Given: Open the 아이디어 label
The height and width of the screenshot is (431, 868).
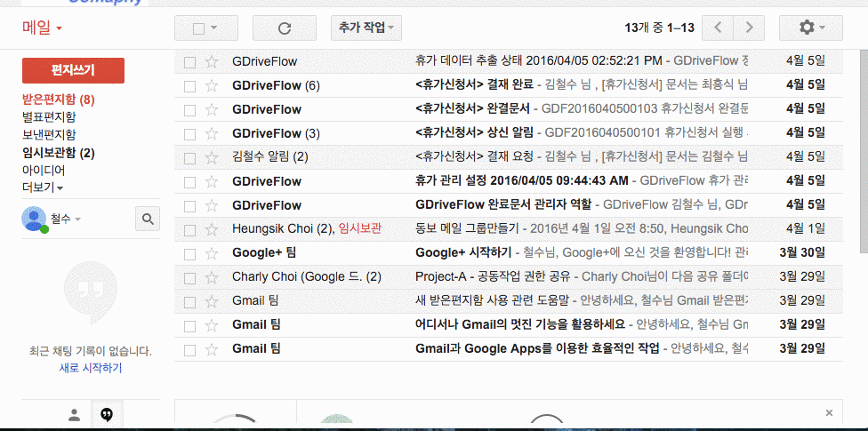Looking at the screenshot, I should pyautogui.click(x=44, y=170).
